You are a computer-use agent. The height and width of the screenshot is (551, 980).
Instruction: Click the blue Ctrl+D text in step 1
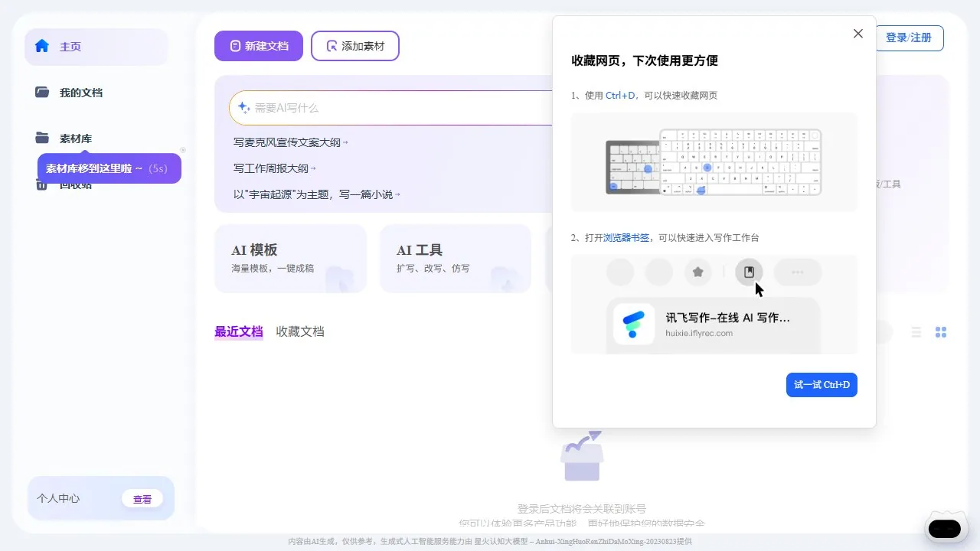coord(620,96)
